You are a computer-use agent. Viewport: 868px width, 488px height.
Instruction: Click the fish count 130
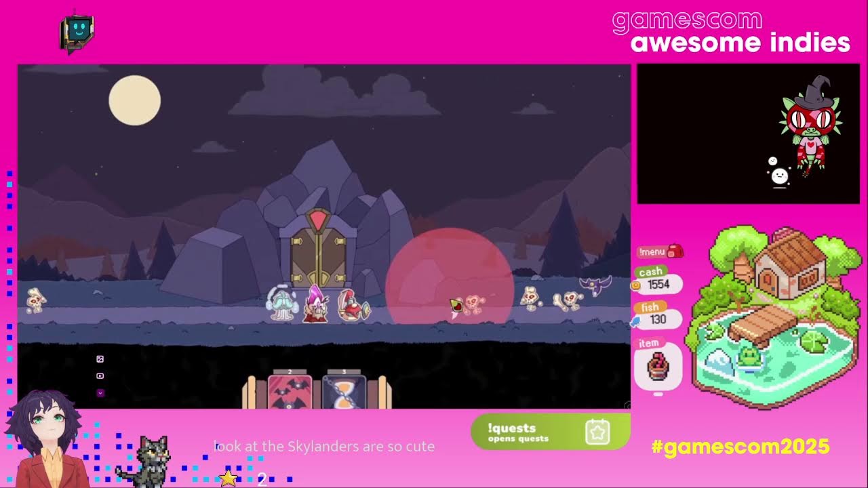tap(658, 319)
